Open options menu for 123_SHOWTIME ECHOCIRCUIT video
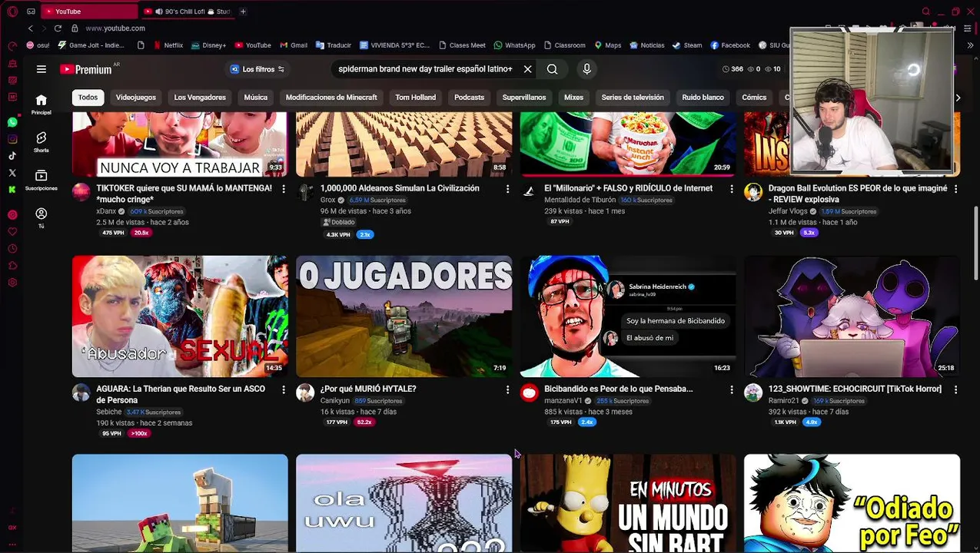This screenshot has width=980, height=553. pos(955,390)
